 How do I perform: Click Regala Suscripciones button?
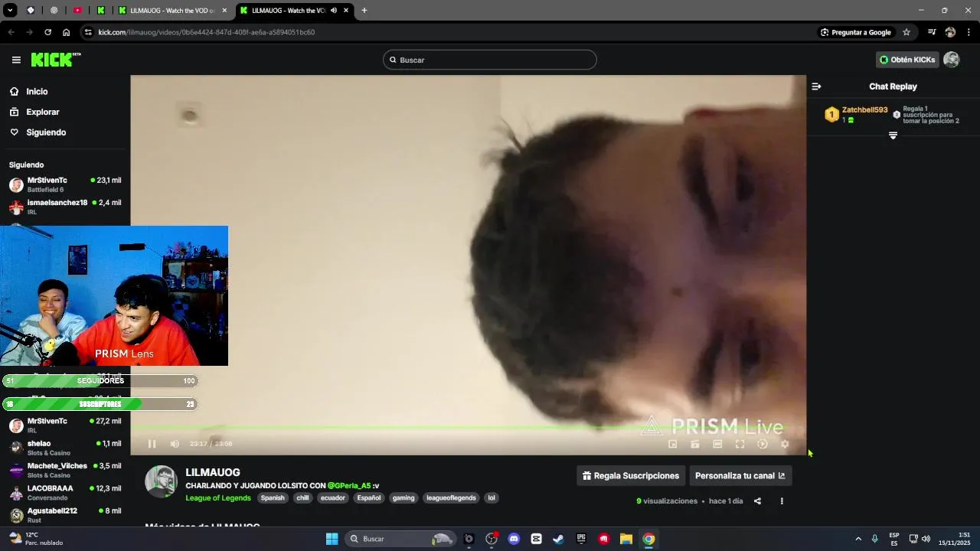(x=630, y=476)
